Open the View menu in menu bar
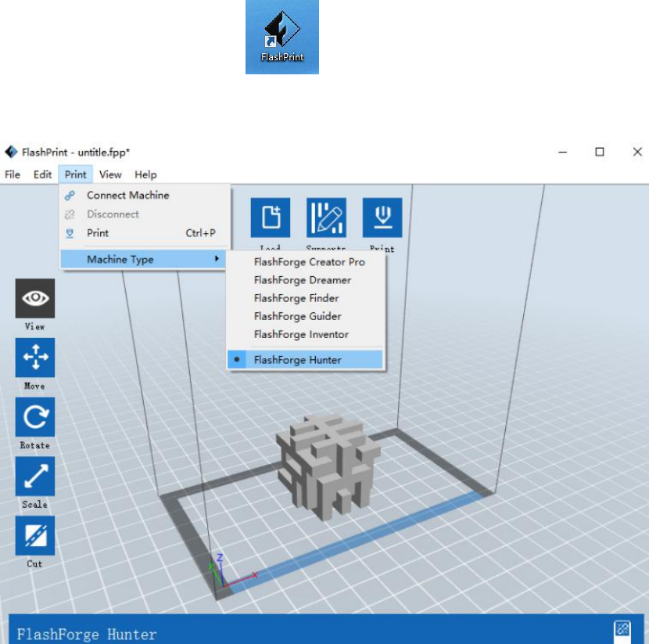Screen dimensions: 649x644 (110, 174)
